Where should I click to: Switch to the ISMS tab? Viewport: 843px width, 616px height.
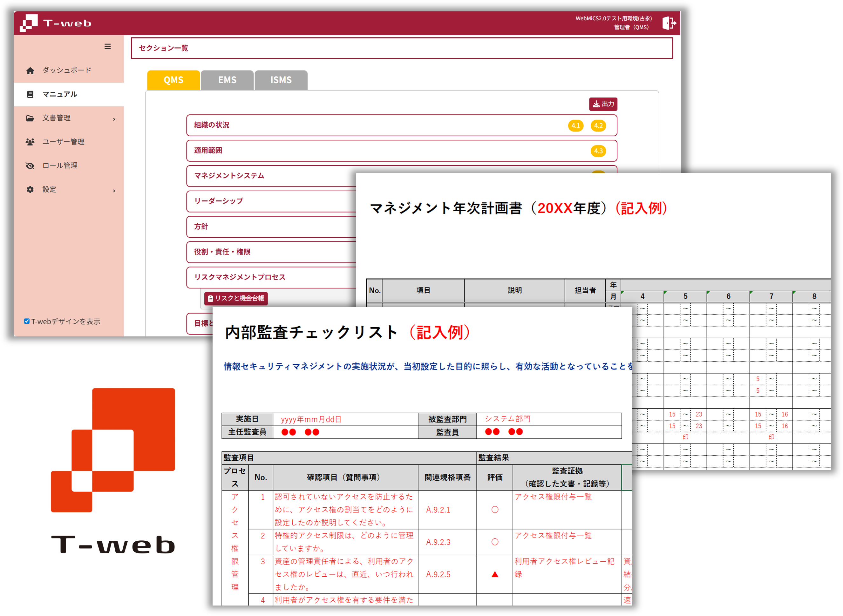[281, 80]
